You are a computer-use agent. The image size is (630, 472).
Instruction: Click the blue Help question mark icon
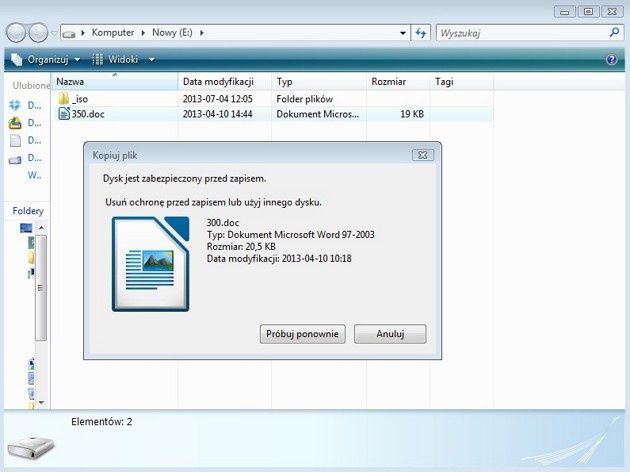pos(612,60)
